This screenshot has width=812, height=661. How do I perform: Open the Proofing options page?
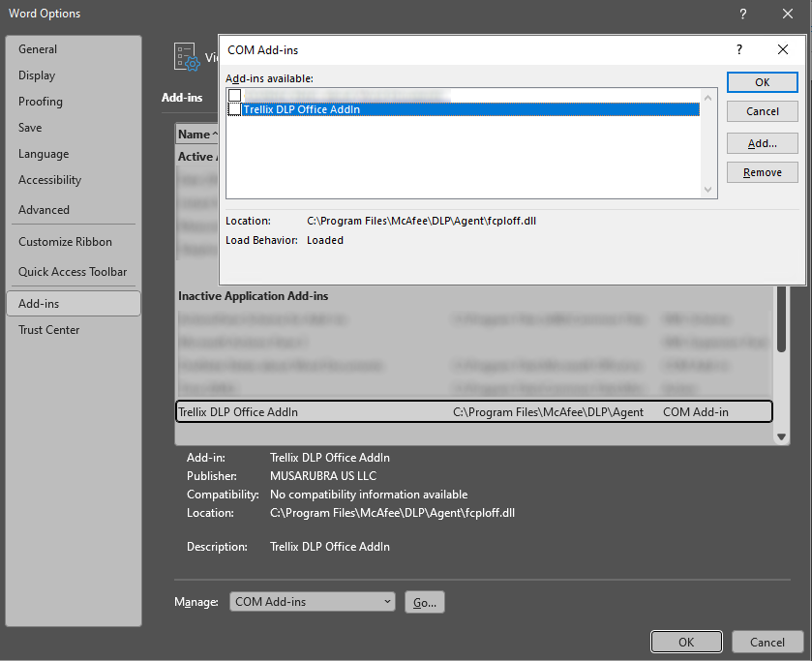[41, 102]
